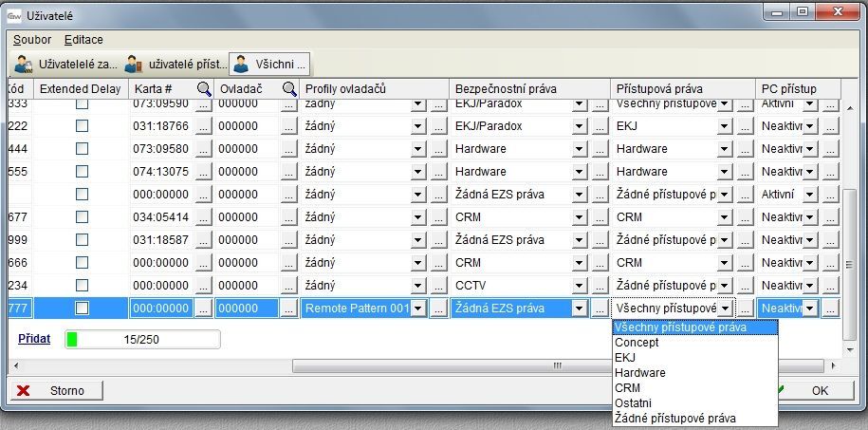Click ellipsis button beside card 031:18766
This screenshot has width=868, height=430.
coord(204,126)
